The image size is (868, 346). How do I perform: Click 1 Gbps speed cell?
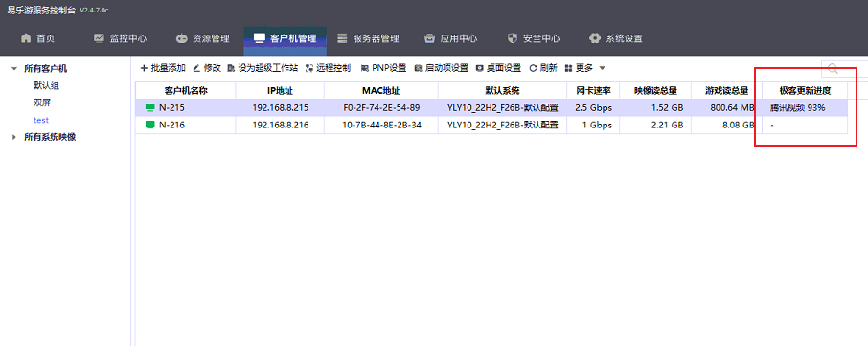coord(593,126)
